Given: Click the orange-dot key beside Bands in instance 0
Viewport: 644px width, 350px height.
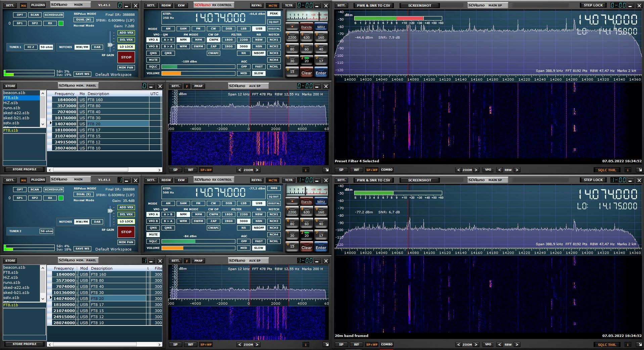Looking at the screenshot, I should [292, 27].
